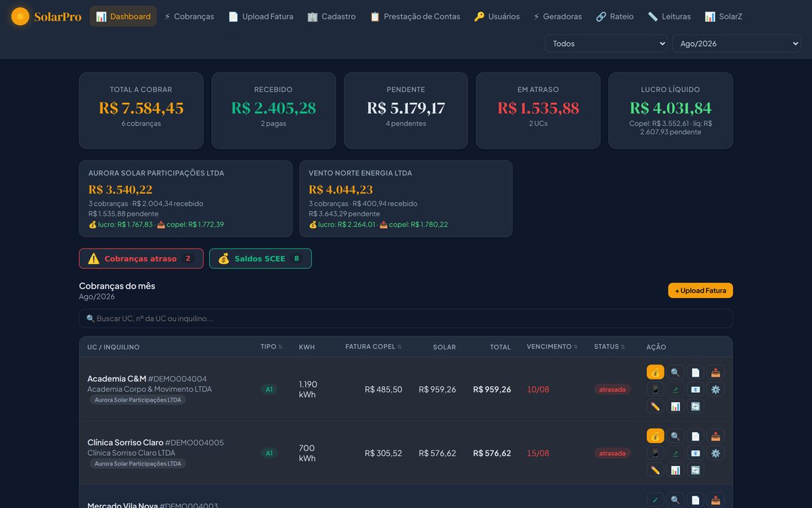The image size is (812, 508).
Task: Go to the Usuários tab
Action: coord(497,16)
